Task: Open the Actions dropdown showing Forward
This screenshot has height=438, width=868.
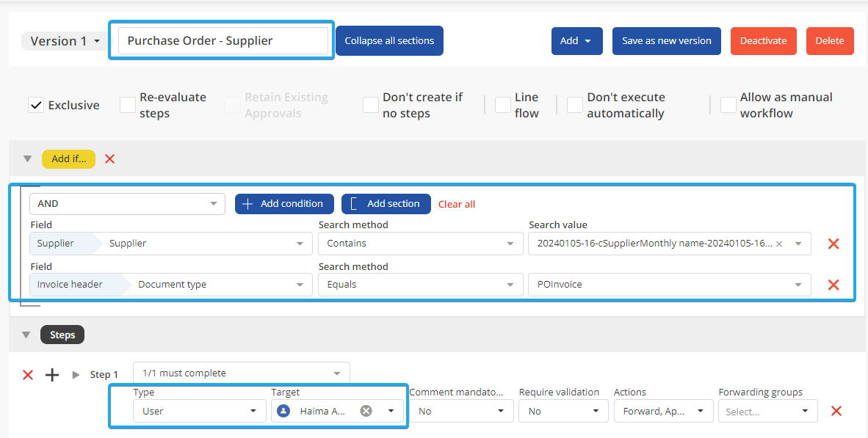Action: coord(663,411)
